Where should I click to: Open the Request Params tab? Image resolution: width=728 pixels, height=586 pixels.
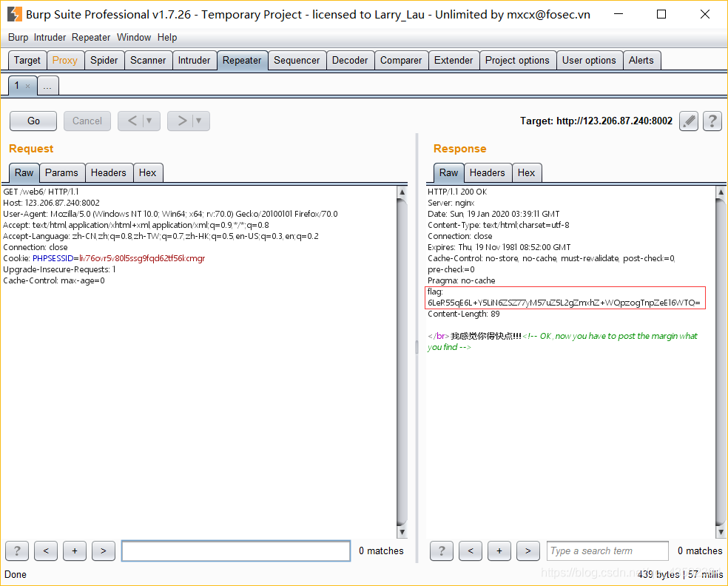(61, 172)
